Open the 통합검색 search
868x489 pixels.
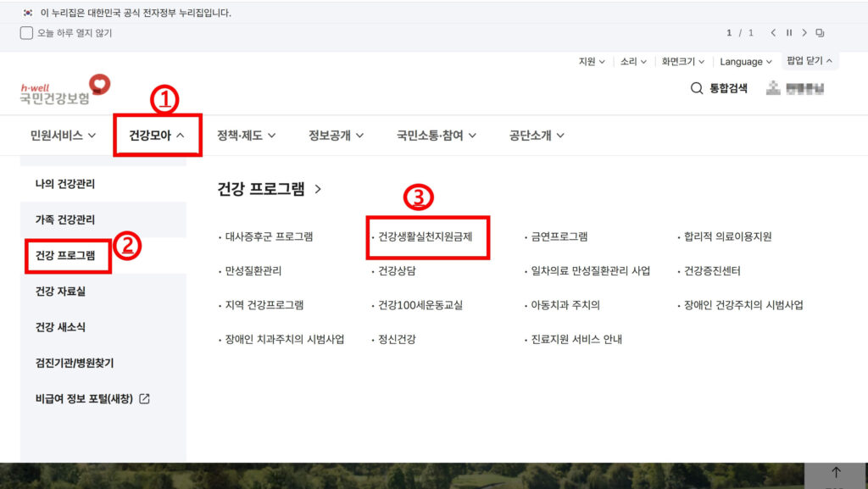(718, 88)
